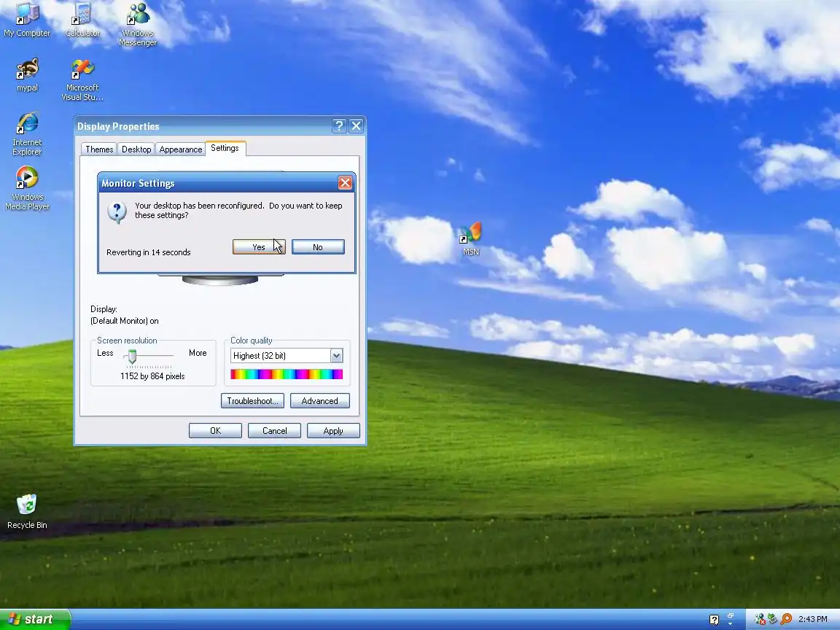This screenshot has height=630, width=840.
Task: Select the Settings tab
Action: tap(225, 149)
